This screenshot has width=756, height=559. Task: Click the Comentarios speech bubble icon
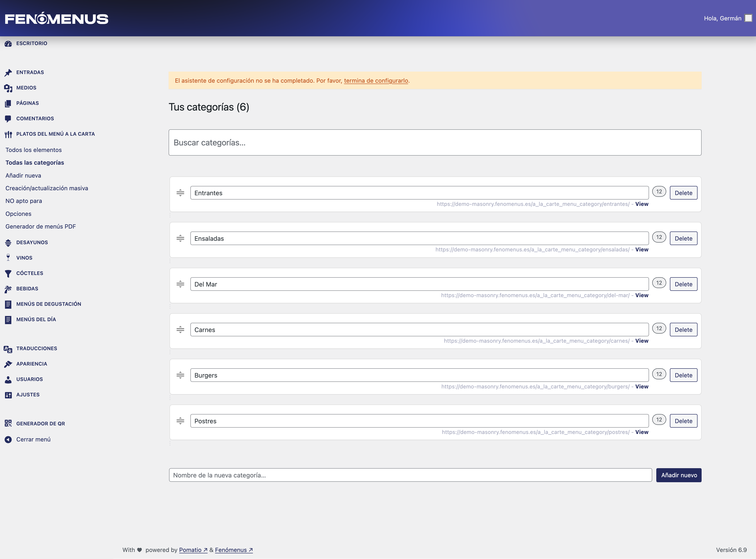pos(8,119)
